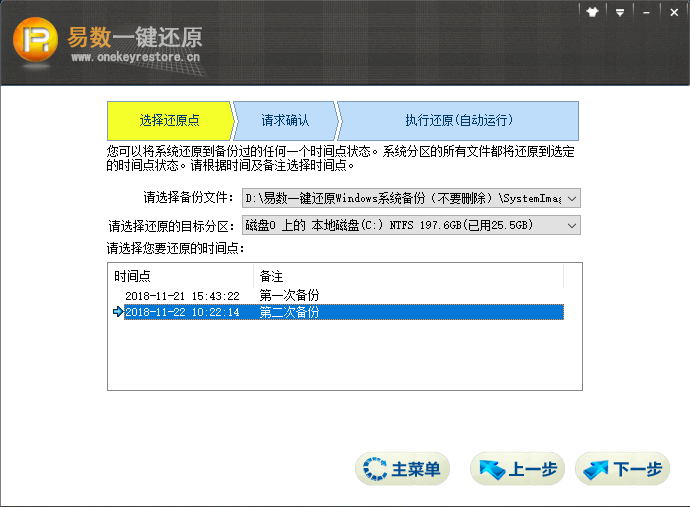690x507 pixels.
Task: Select the 执行还原(自动运行) step tab
Action: point(459,121)
